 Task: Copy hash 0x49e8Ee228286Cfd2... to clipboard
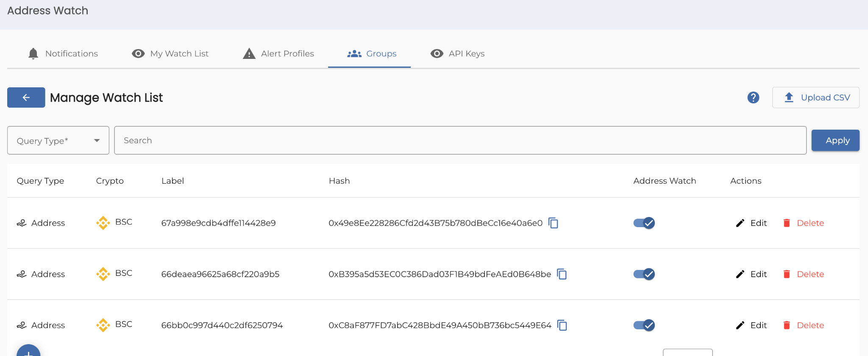point(554,223)
